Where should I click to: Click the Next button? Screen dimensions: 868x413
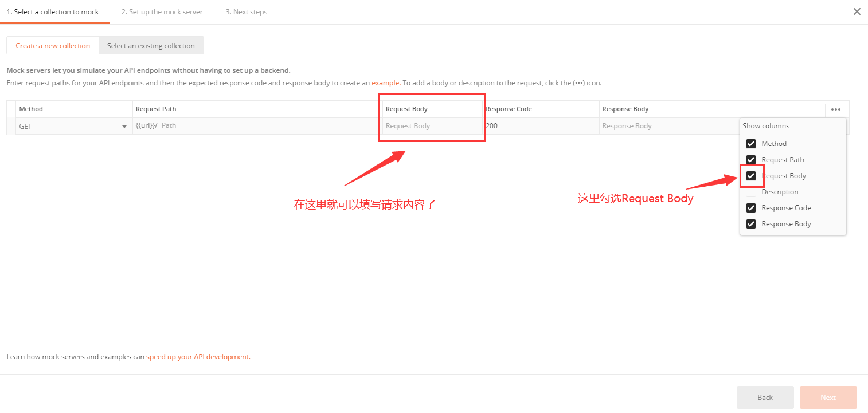(828, 397)
